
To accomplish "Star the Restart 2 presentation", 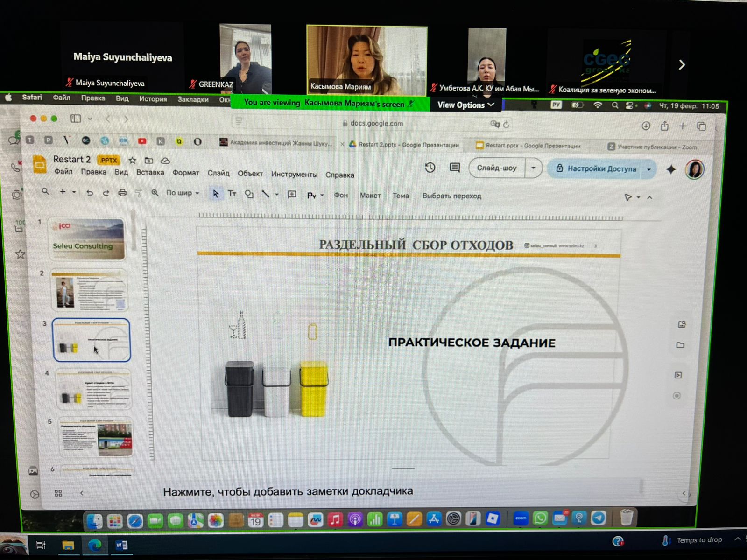I will point(133,160).
